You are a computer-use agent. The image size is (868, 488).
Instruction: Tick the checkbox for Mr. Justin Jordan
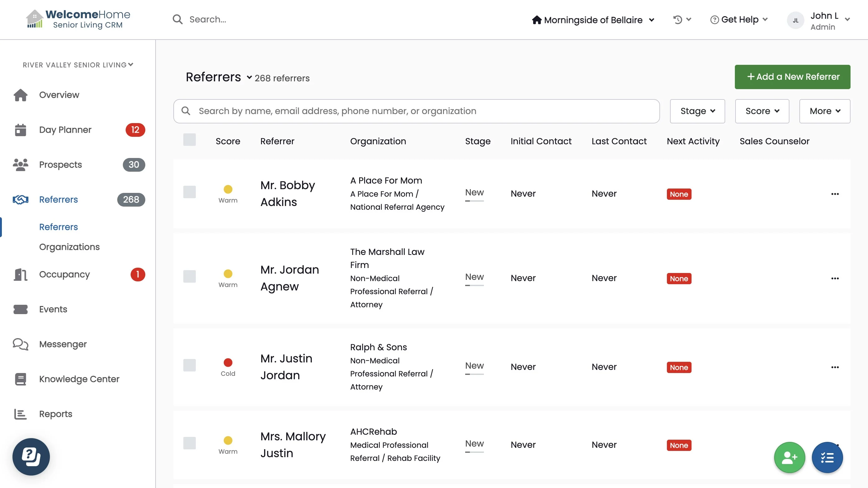pos(189,366)
